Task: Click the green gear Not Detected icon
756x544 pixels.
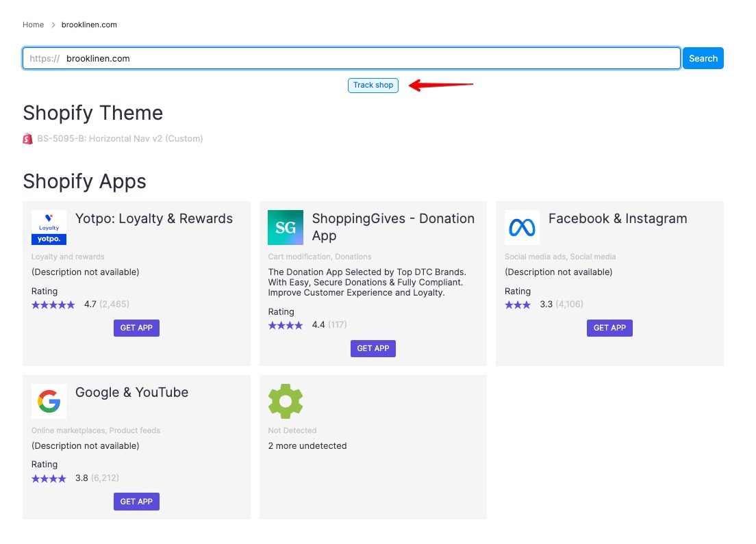Action: point(286,401)
